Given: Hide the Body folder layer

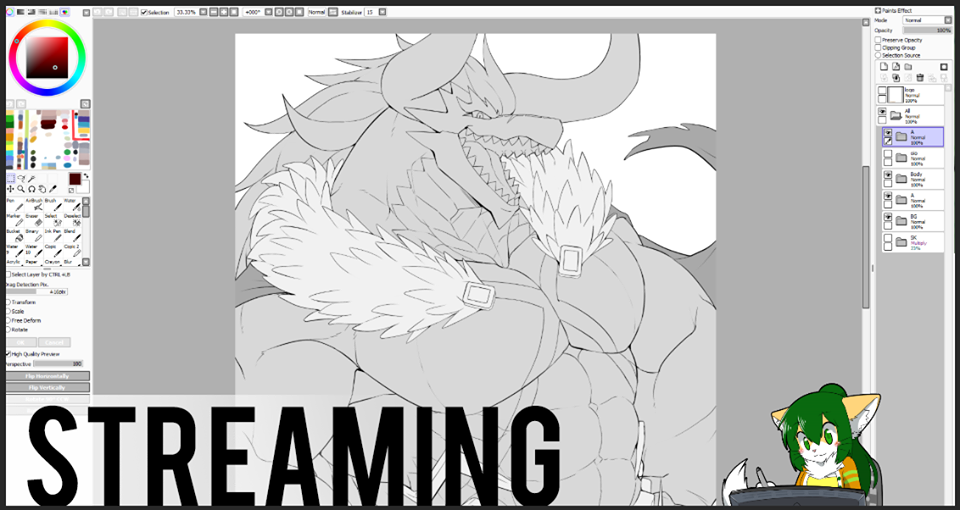Looking at the screenshot, I should 888,175.
